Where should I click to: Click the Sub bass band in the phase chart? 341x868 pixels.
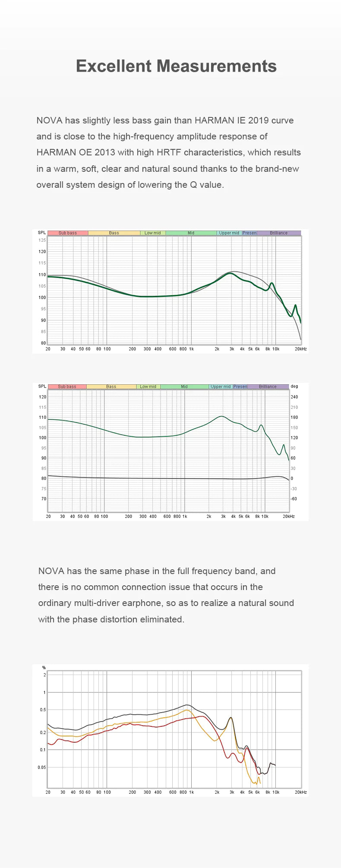coord(67,387)
